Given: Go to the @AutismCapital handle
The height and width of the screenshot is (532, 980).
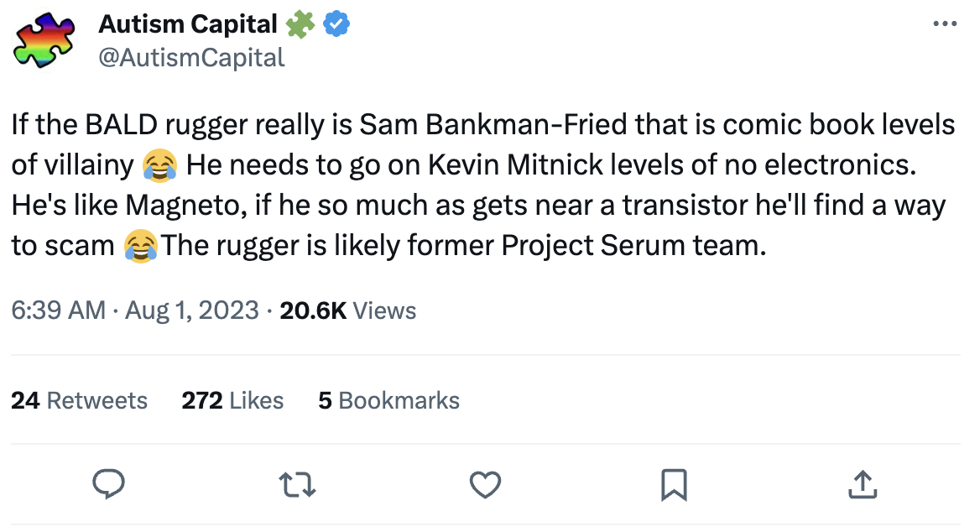Looking at the screenshot, I should coord(191,57).
